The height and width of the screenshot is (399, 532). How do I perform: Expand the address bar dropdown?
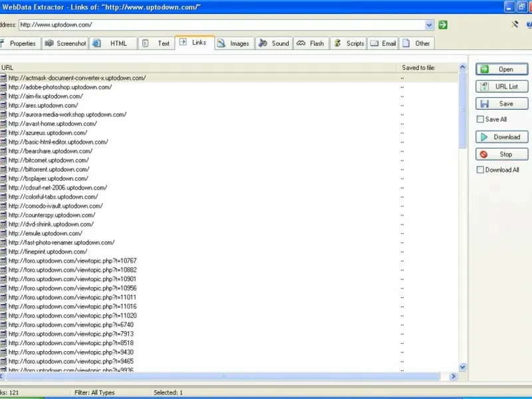pyautogui.click(x=429, y=25)
